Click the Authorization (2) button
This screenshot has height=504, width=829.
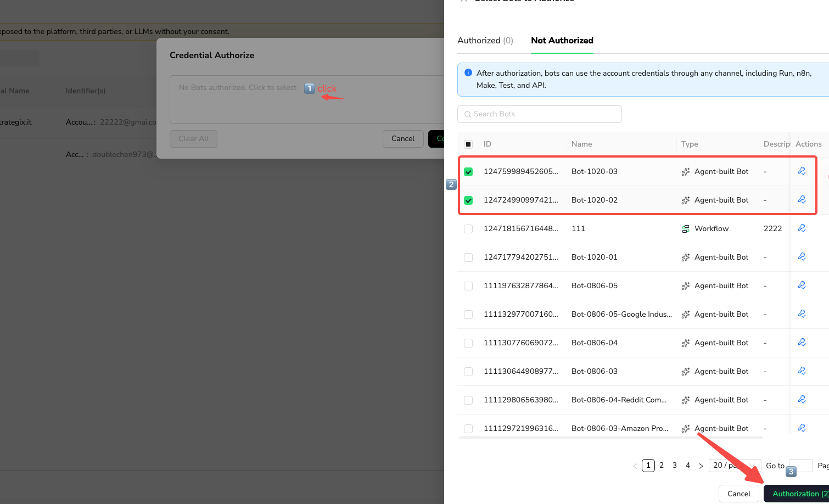797,494
